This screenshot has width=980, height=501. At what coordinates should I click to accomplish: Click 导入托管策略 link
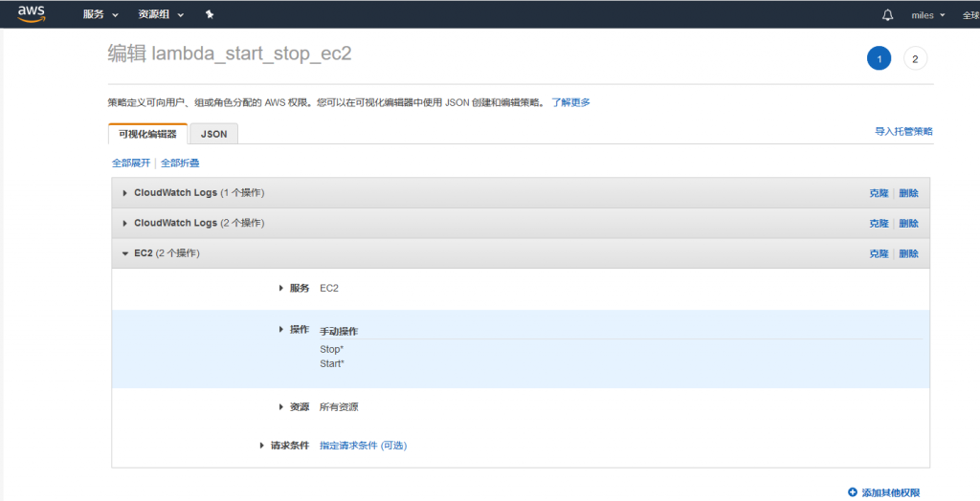pyautogui.click(x=902, y=131)
